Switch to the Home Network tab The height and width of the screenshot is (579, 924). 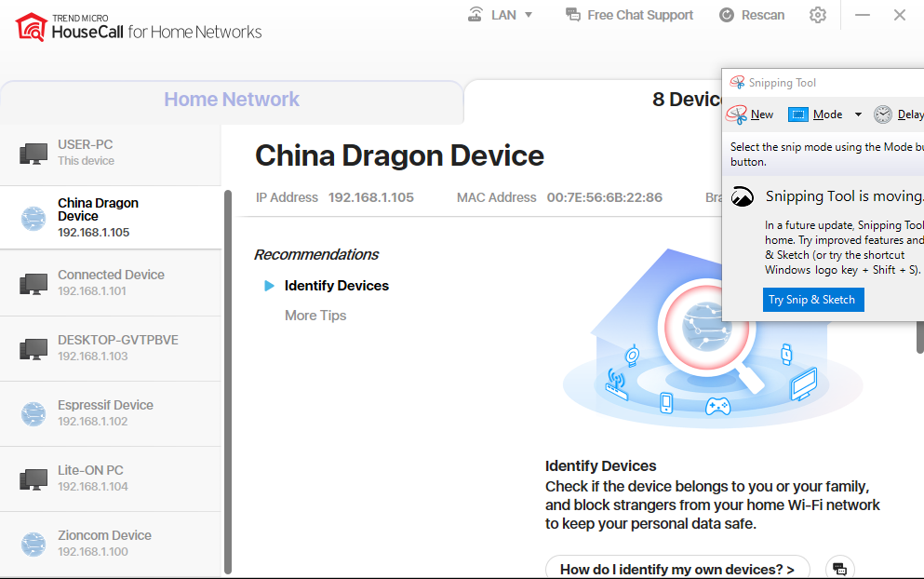232,100
